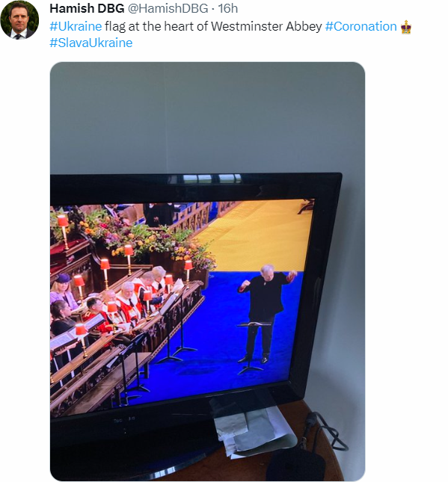Open Hamish DBG's profile picture
Screen dimensions: 448x482
pyautogui.click(x=20, y=19)
